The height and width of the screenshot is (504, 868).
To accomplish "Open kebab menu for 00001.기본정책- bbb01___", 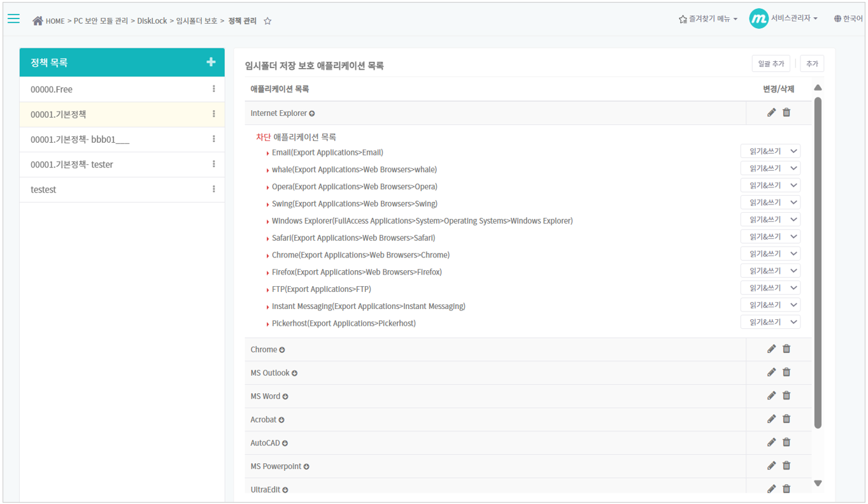I will [214, 139].
